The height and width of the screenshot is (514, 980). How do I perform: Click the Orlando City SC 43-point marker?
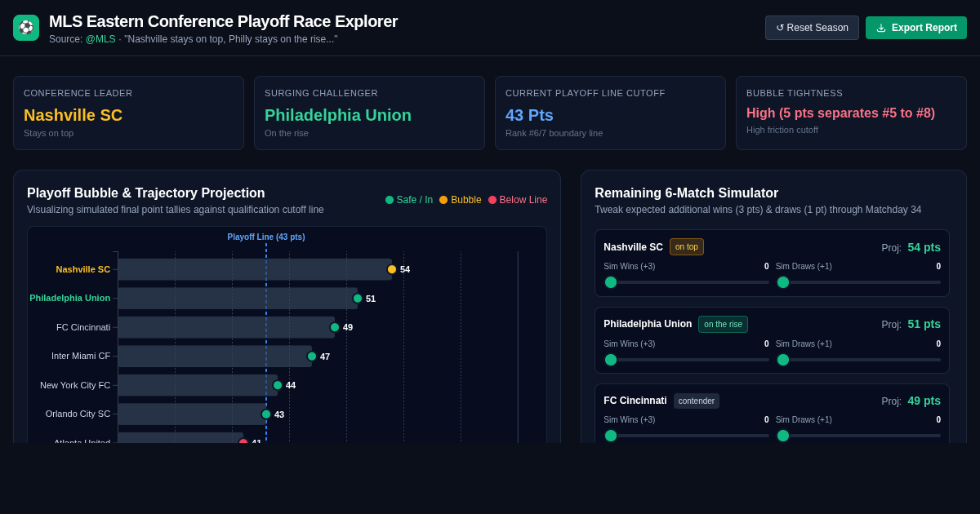point(266,414)
